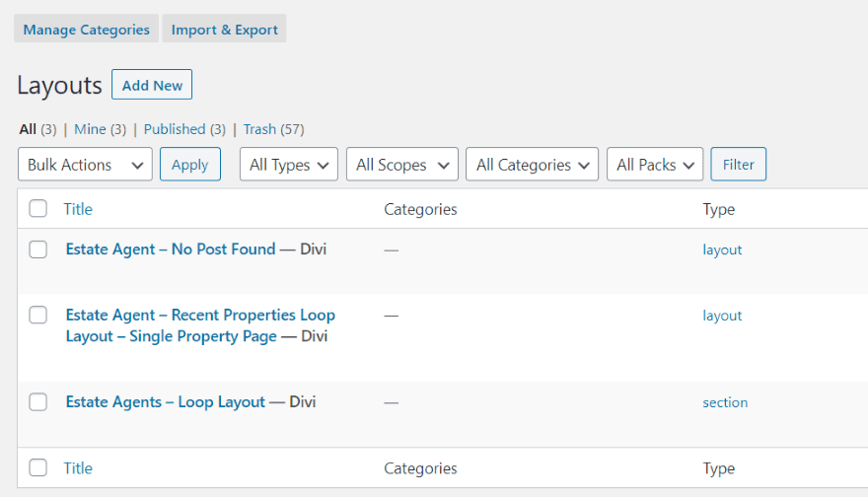Expand the Bulk Actions dropdown
This screenshot has height=497, width=868.
[85, 165]
